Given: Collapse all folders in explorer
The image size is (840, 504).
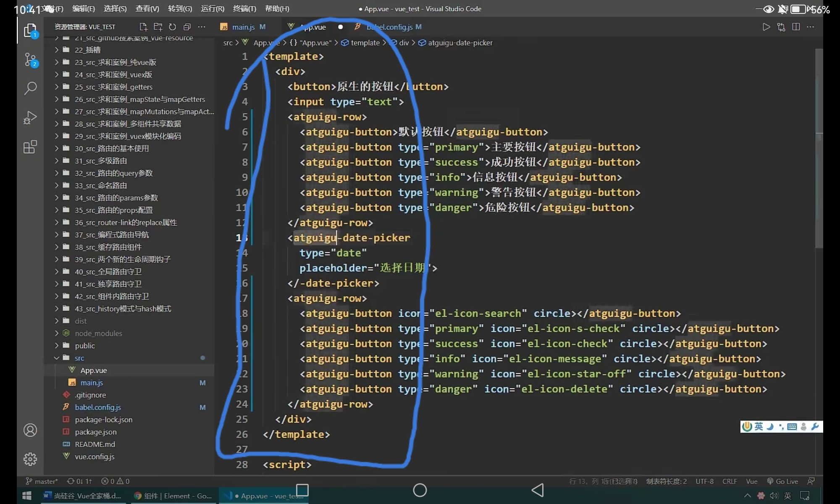Looking at the screenshot, I should coord(187,27).
